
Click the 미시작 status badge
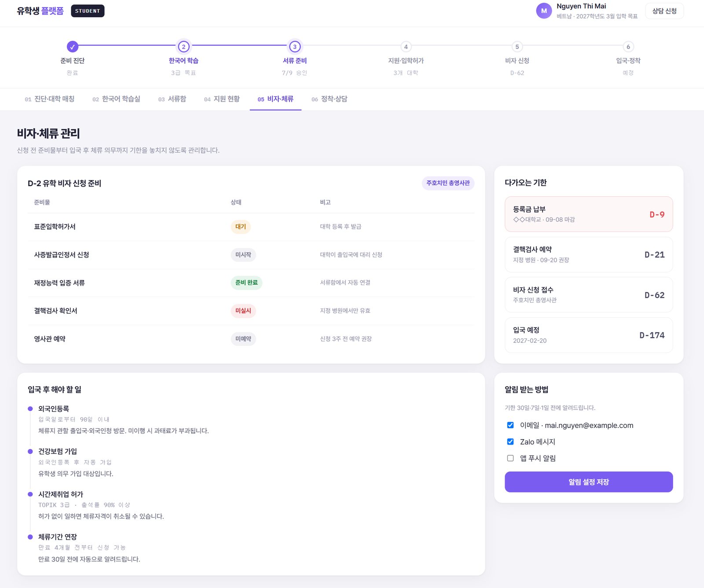(243, 255)
